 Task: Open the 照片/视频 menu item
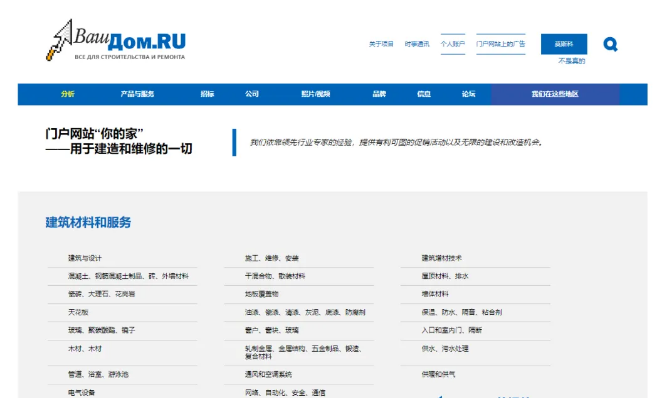[316, 94]
